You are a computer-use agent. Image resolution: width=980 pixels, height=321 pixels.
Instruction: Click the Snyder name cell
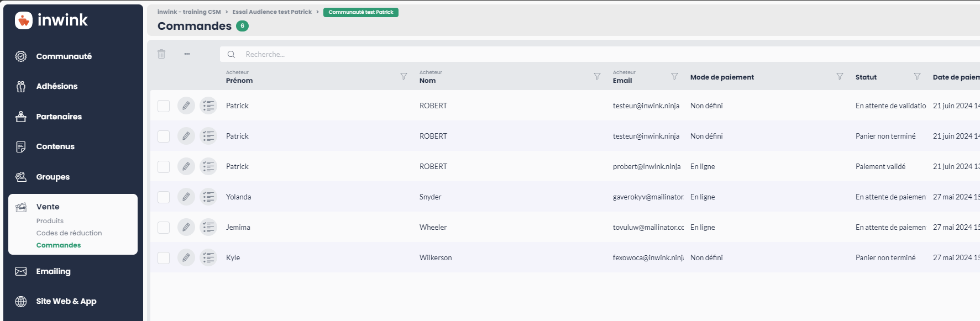click(431, 197)
